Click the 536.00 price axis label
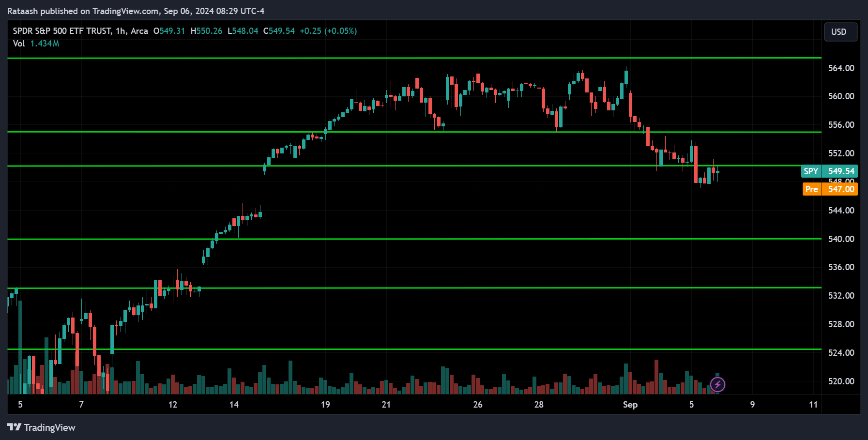Screen dimensions: 868x440 [841, 267]
